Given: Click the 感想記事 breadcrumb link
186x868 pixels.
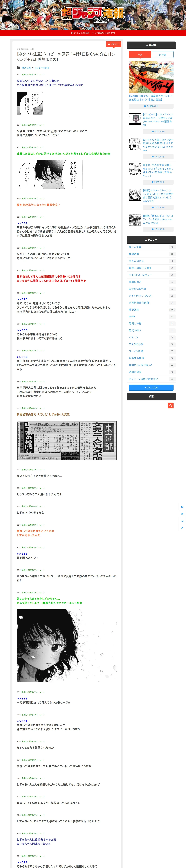Looking at the screenshot, I should [26, 68].
